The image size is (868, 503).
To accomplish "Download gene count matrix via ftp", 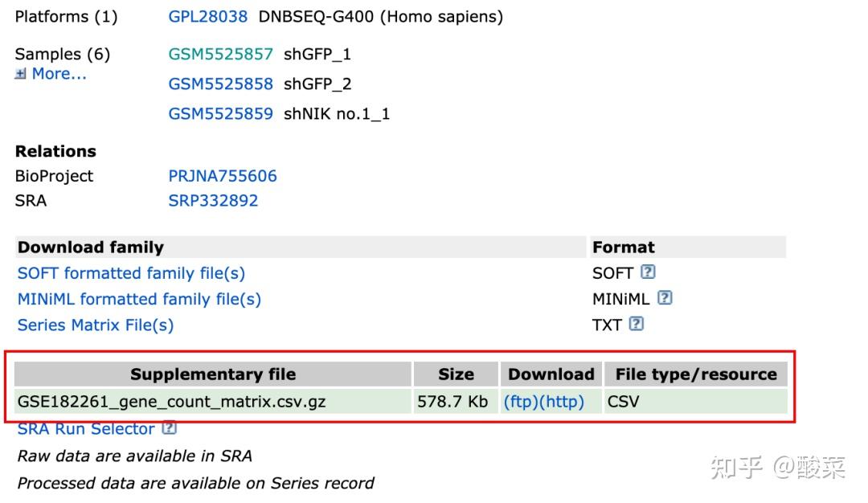I will point(520,401).
